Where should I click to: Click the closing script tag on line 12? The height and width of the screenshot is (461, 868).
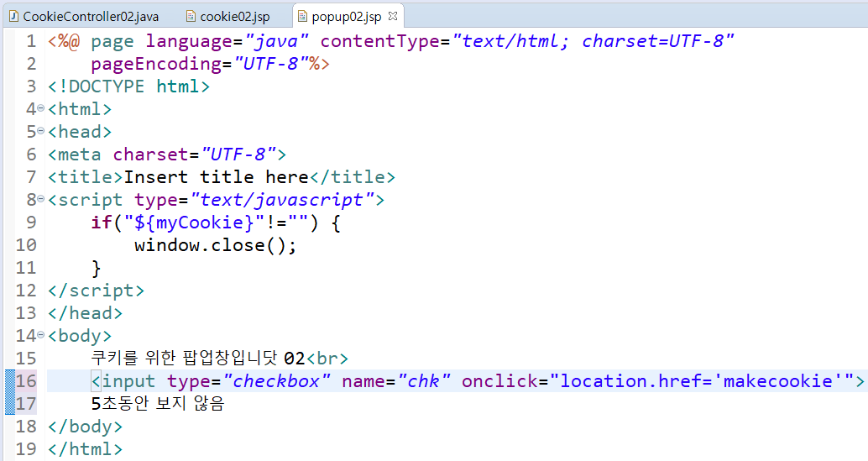(x=96, y=291)
